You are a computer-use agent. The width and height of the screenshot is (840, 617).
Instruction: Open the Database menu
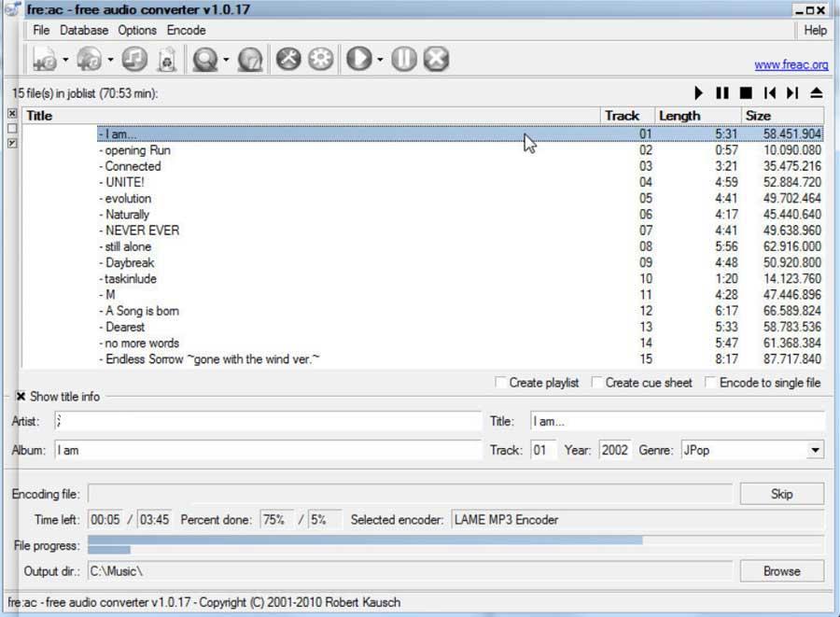(x=84, y=30)
